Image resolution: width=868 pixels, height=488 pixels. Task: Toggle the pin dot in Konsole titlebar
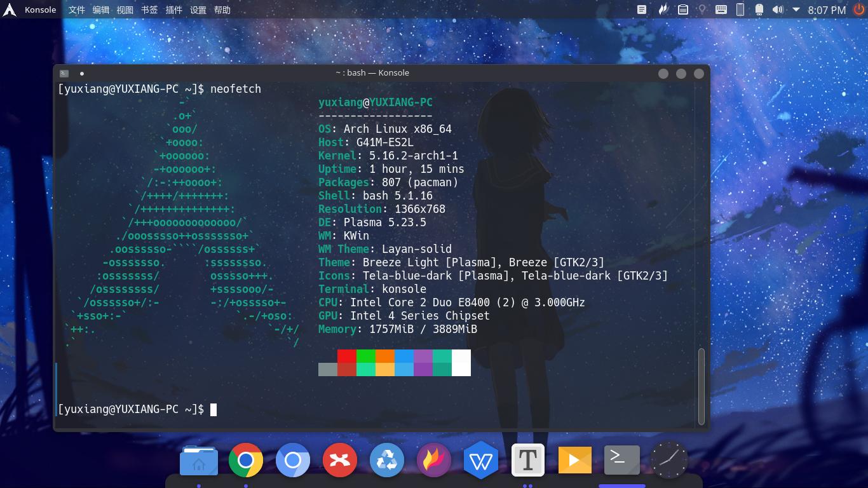pos(82,73)
